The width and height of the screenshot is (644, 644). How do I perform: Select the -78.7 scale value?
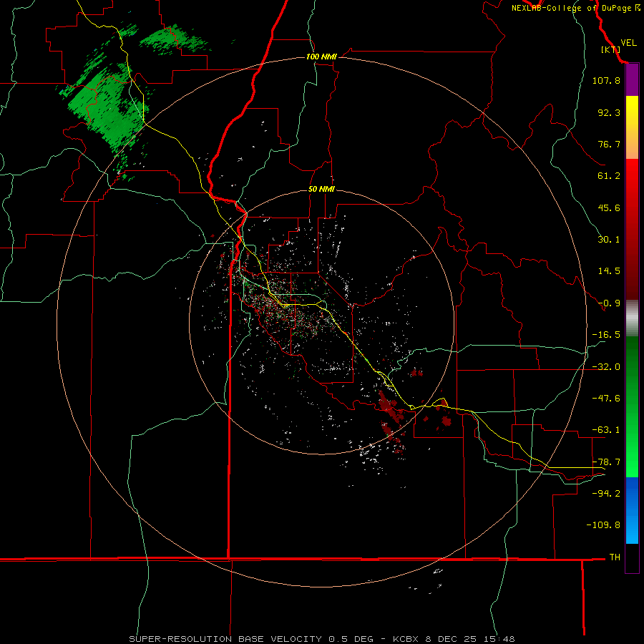point(606,462)
